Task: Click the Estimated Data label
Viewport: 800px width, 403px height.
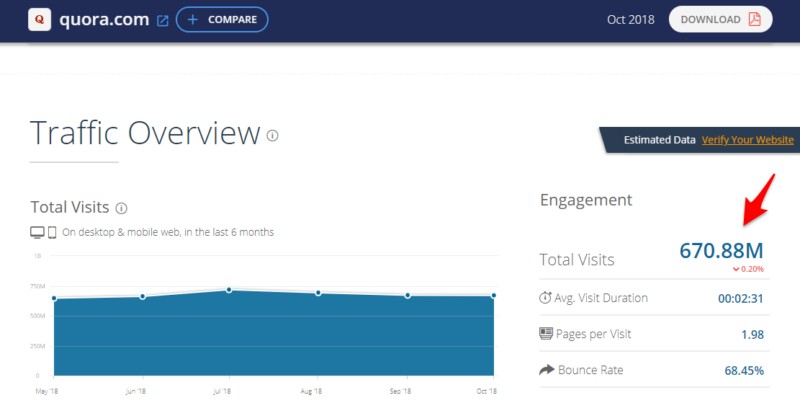Action: [x=660, y=140]
